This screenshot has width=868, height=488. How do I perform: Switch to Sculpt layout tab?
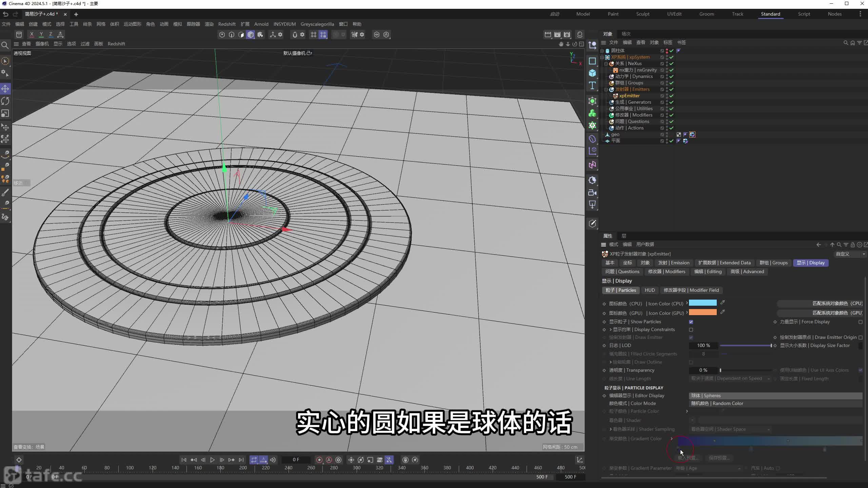pos(643,14)
